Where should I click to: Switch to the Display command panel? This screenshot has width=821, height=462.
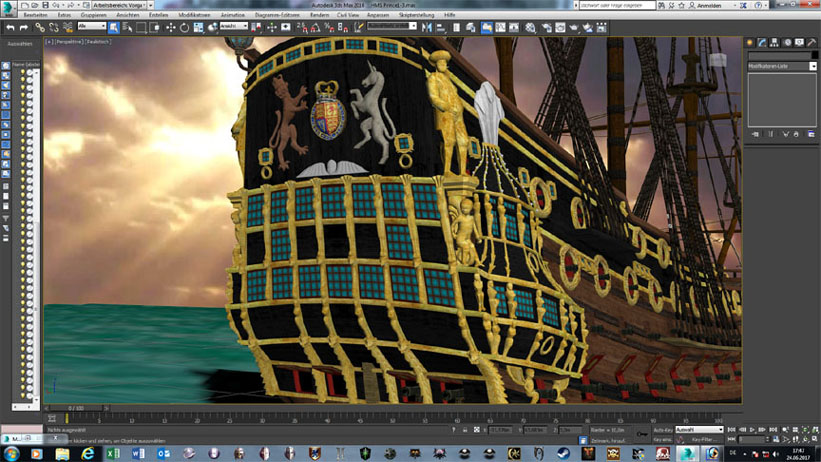[x=799, y=42]
